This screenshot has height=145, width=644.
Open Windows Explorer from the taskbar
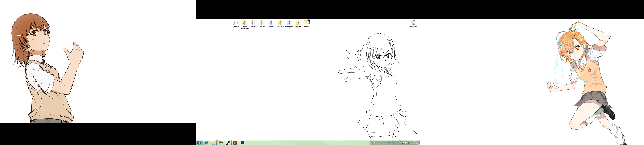(213, 143)
